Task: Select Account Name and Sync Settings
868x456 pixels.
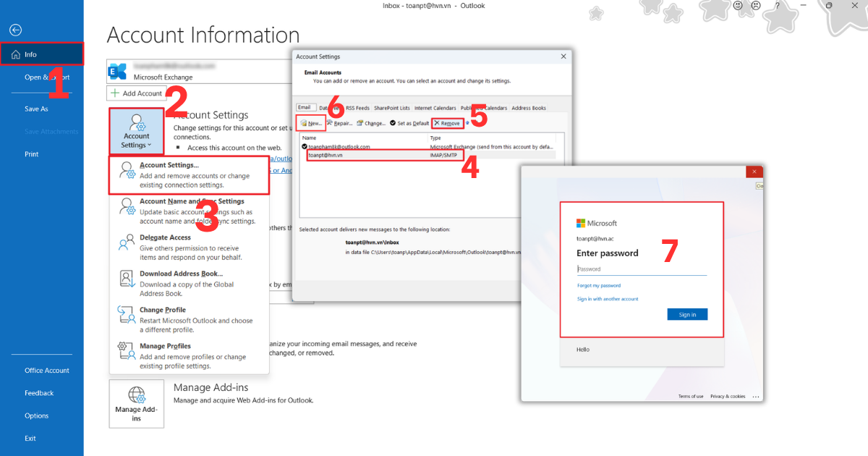Action: [x=189, y=211]
